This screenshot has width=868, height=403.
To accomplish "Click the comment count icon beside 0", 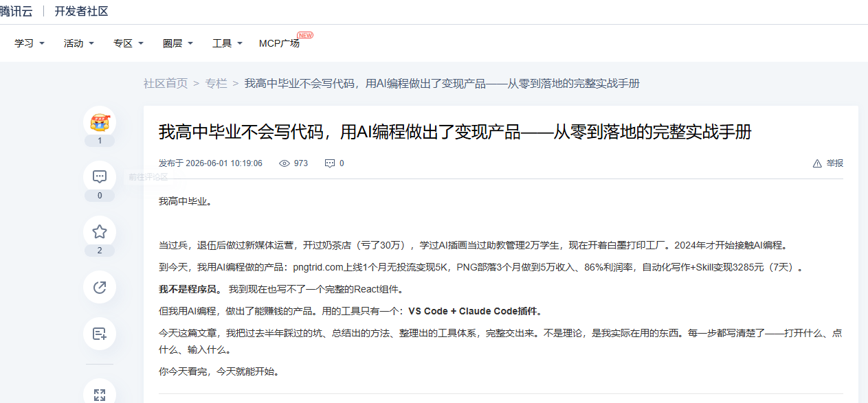I will 330,163.
